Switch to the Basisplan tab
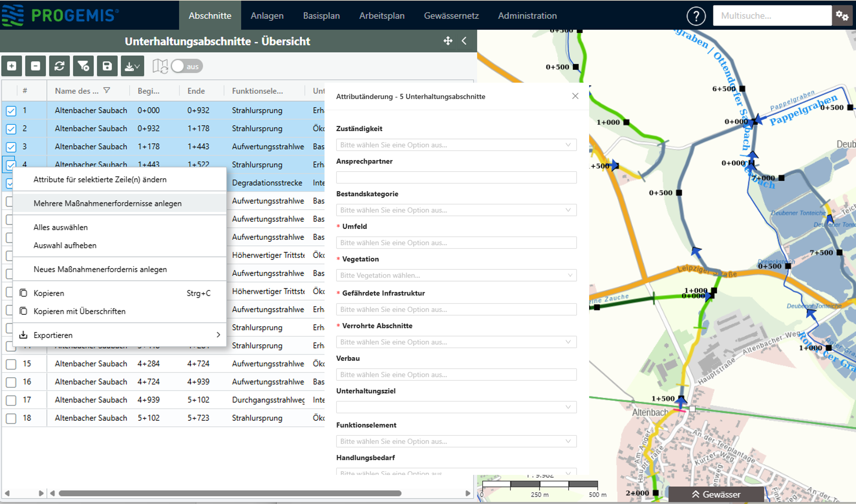 (x=321, y=16)
